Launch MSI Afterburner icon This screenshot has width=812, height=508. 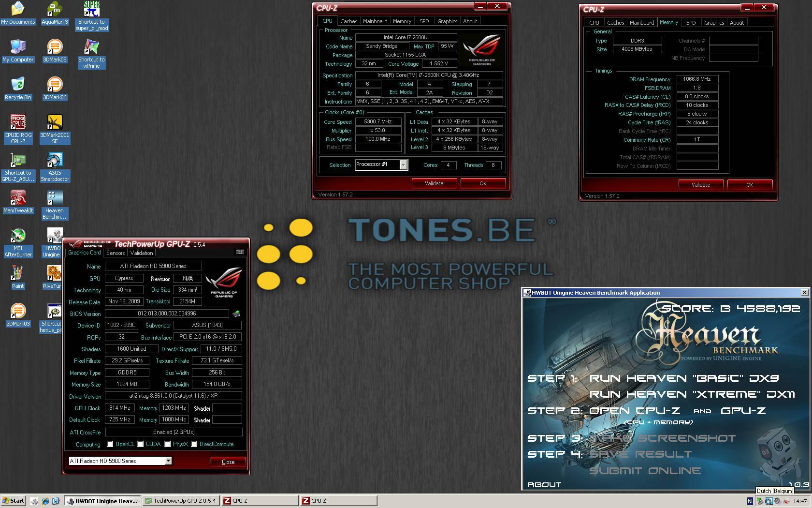tap(18, 242)
